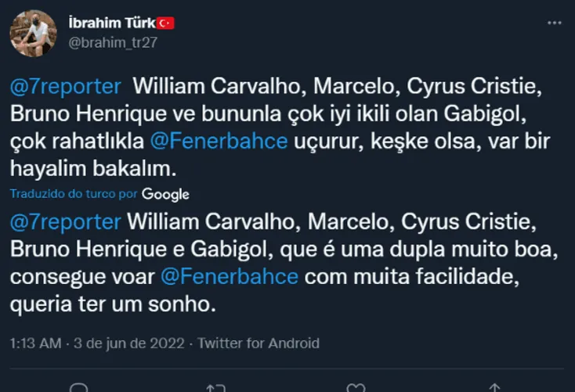Open the 'Twitter for Android' source link
575x392 pixels.
(x=259, y=343)
